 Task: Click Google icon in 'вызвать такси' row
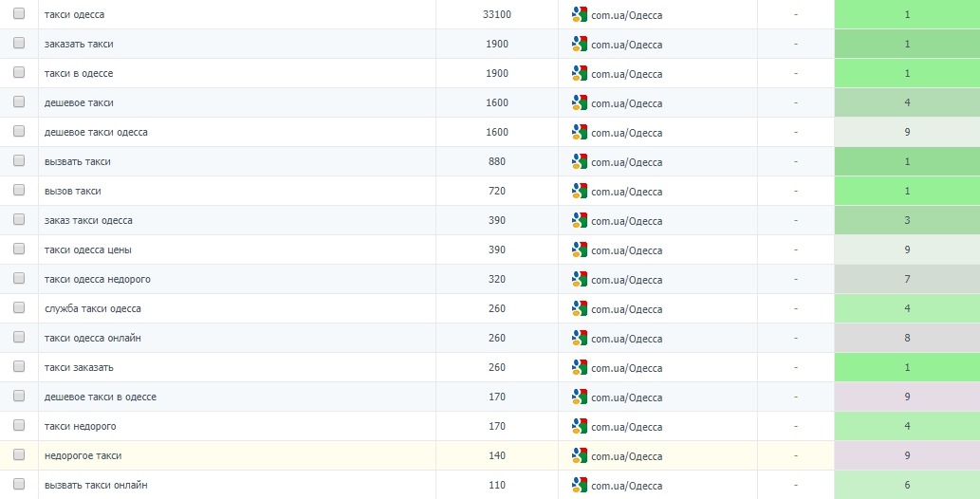click(580, 161)
